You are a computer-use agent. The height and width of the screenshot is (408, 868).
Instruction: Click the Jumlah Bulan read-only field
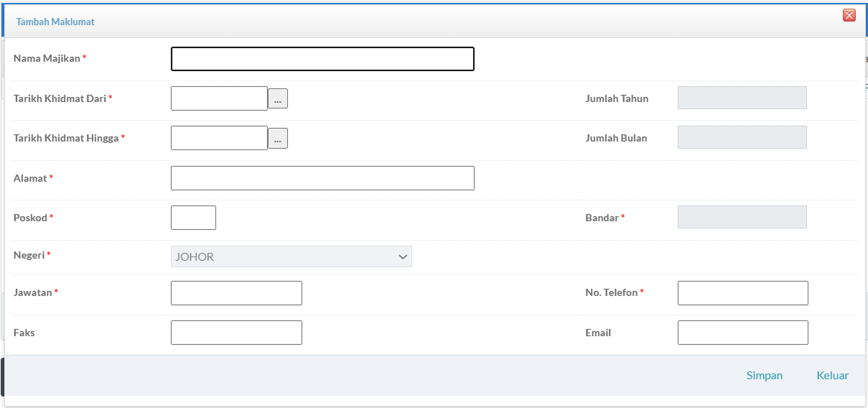742,137
